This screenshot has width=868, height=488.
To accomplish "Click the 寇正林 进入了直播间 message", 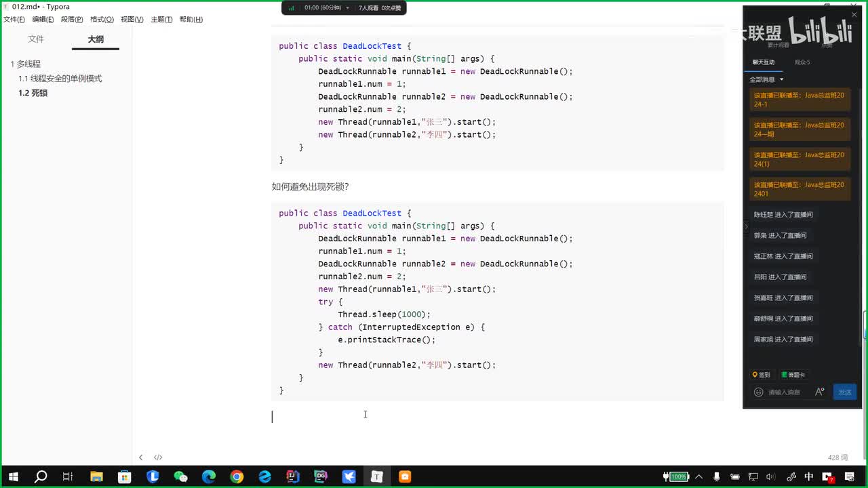I will click(783, 256).
